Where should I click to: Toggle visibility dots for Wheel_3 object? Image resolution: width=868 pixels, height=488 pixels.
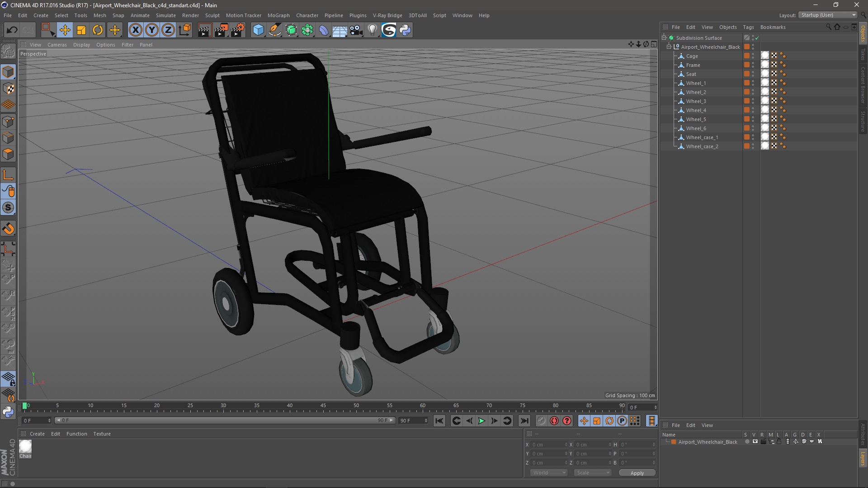(753, 101)
